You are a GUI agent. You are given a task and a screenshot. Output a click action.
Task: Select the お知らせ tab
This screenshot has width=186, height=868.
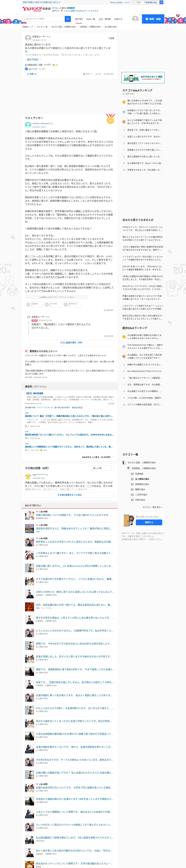(118, 19)
